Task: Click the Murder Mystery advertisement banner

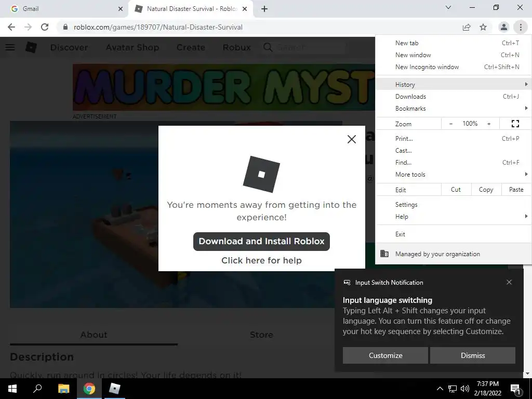Action: (224, 87)
